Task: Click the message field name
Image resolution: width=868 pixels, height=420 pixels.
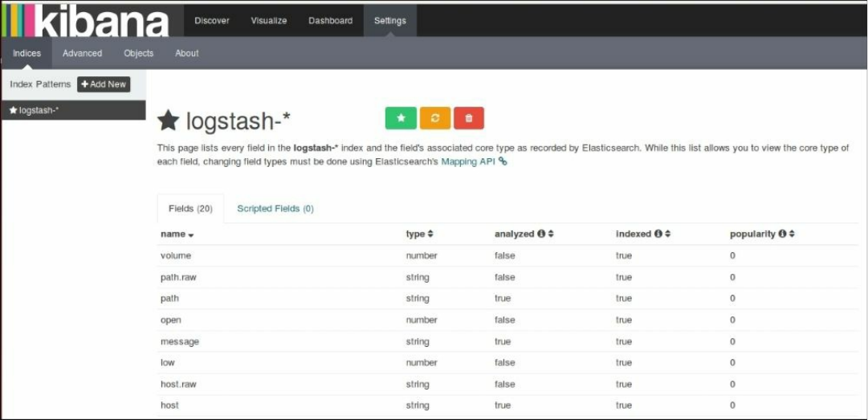Action: pos(179,341)
